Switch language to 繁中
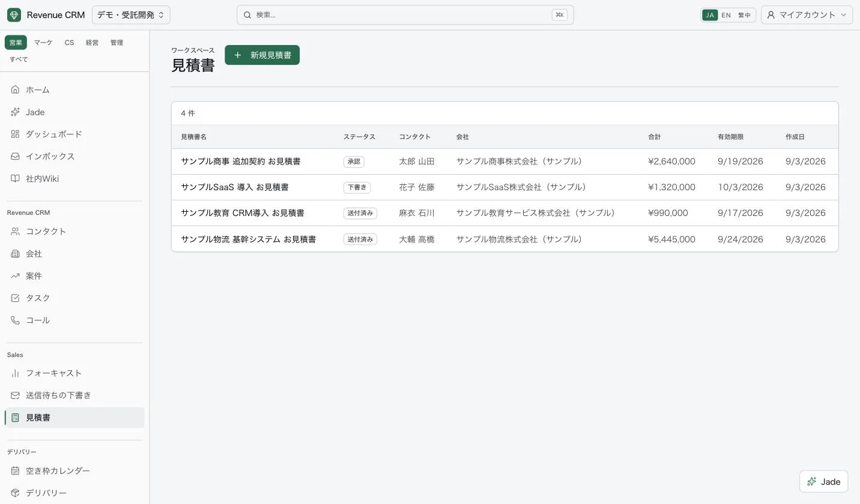The height and width of the screenshot is (504, 860). pos(744,15)
